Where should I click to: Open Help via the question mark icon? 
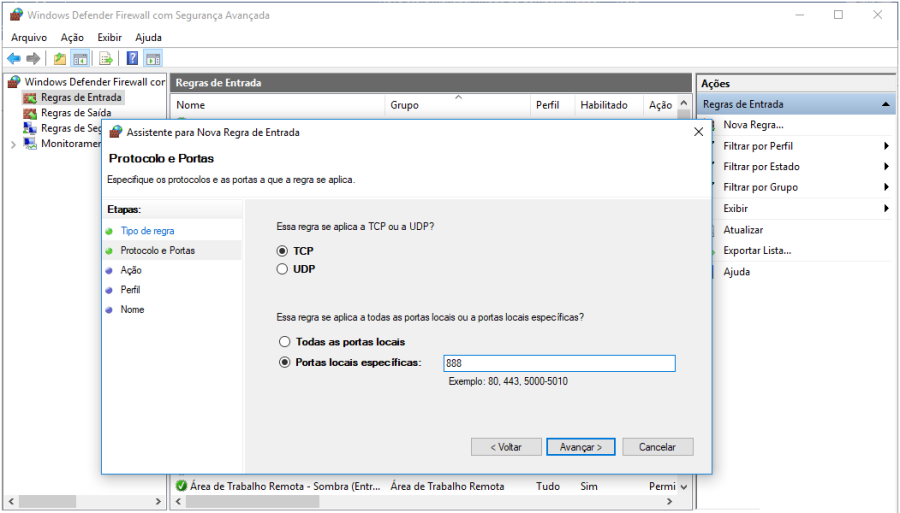pyautogui.click(x=132, y=59)
